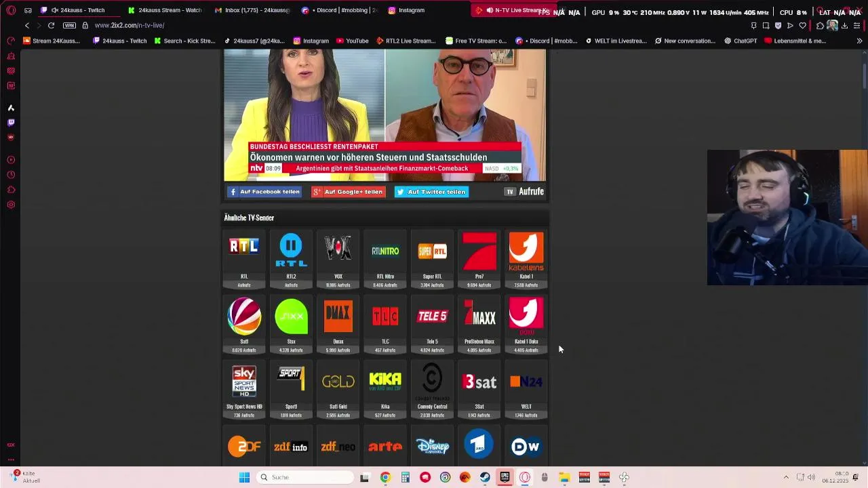Select the 3Sat channel logo
The image size is (868, 488).
(479, 382)
